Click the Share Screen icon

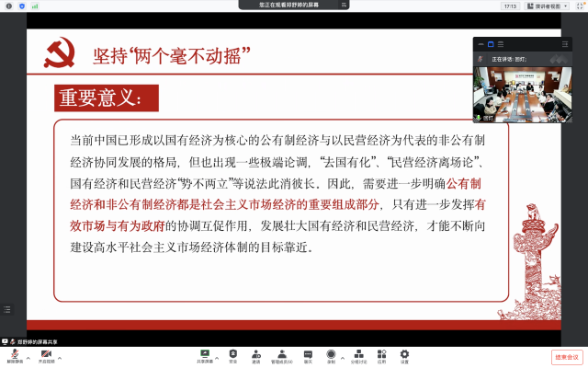[205, 353]
